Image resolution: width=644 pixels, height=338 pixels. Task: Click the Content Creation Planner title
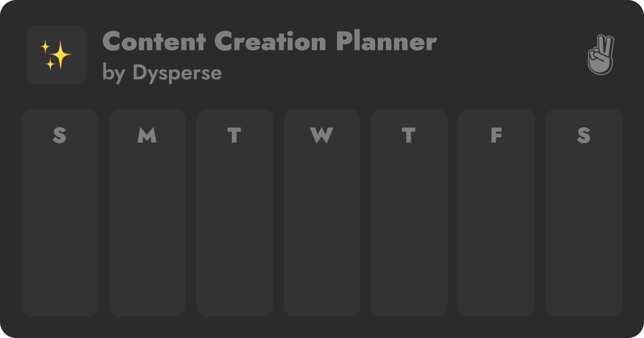click(x=269, y=42)
